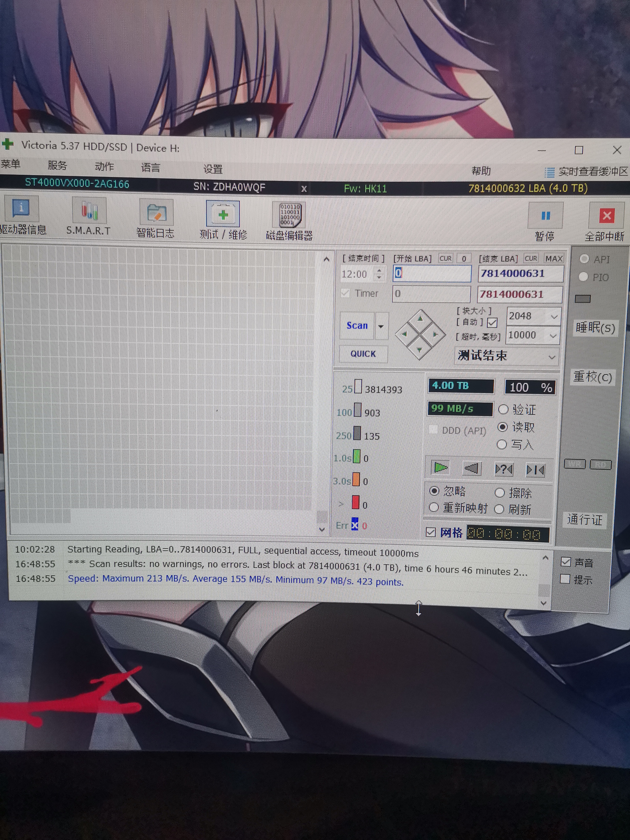Open the 磁盘编辑器 disk editor icon
Screen dimensions: 630x840
tap(290, 215)
